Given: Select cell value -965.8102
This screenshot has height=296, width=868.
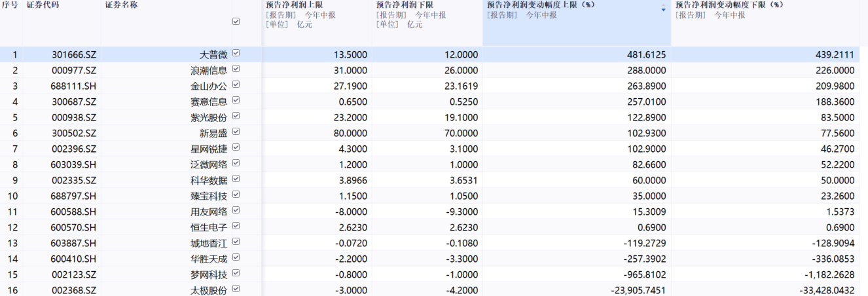Looking at the screenshot, I should [643, 274].
